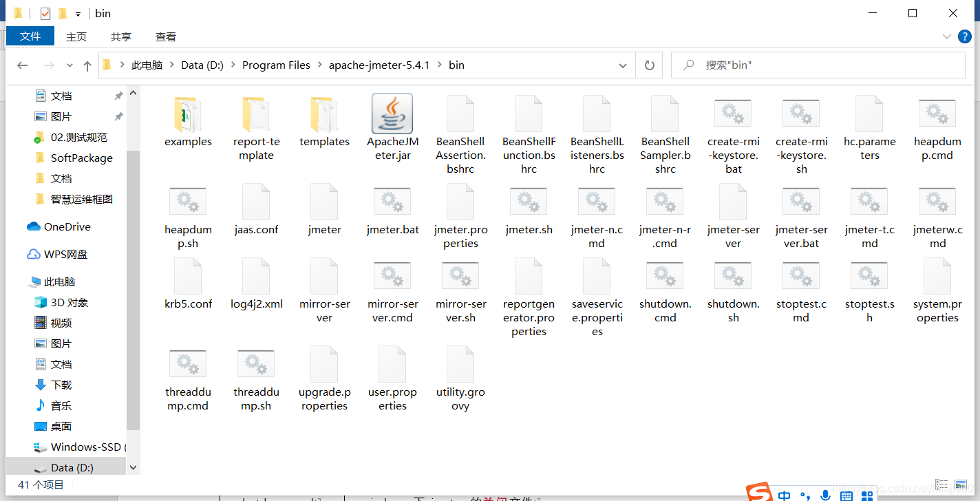980x501 pixels.
Task: Select the create-rmi-keystore.bat file icon
Action: [x=733, y=114]
